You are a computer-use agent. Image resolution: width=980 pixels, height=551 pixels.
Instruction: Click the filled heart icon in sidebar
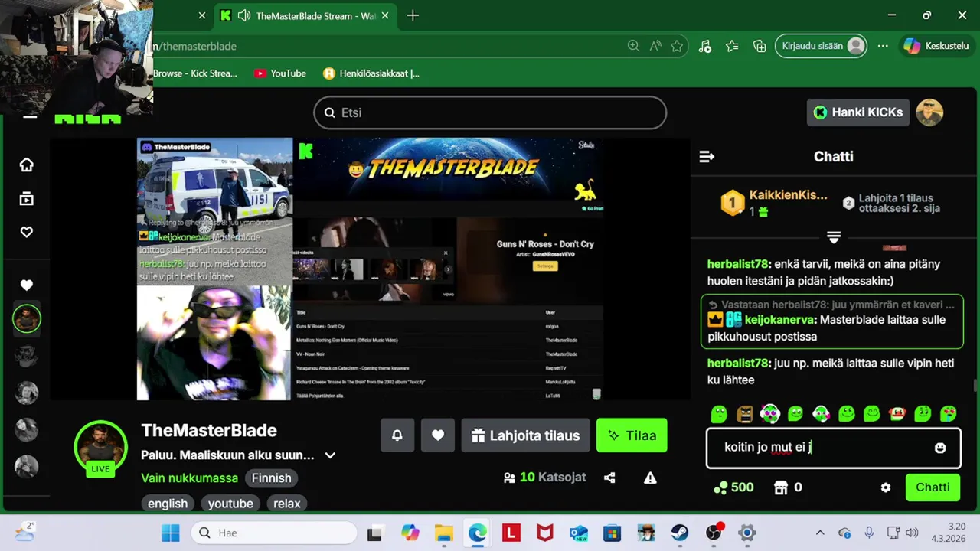tap(27, 285)
